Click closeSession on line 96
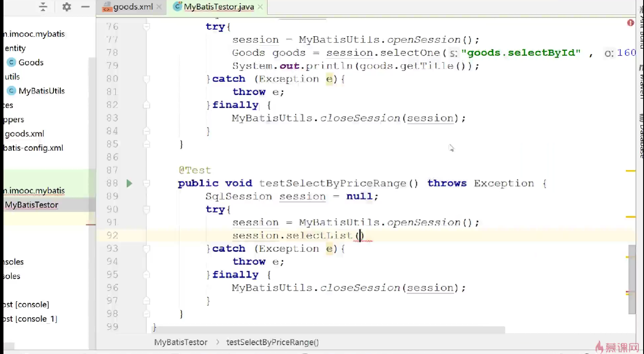The width and height of the screenshot is (644, 354). (x=360, y=288)
